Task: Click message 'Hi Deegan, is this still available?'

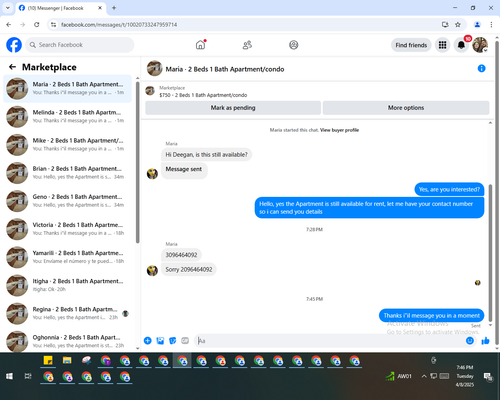Action: click(206, 155)
